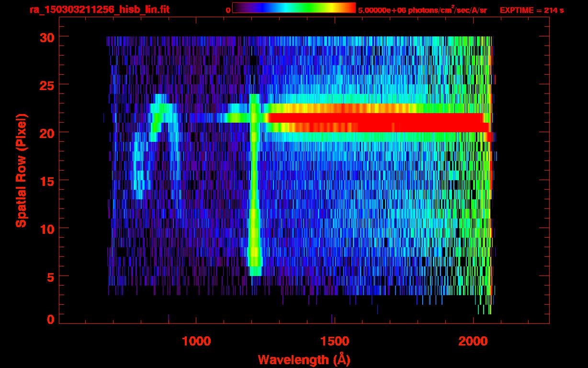Click the x-axis tick label 1000
This screenshot has width=588, height=368.
pyautogui.click(x=196, y=341)
